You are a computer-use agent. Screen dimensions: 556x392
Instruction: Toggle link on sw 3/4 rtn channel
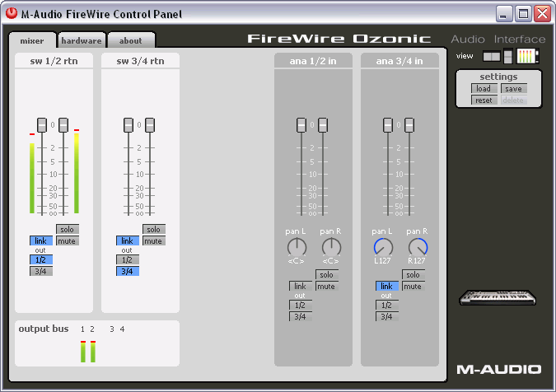[128, 241]
